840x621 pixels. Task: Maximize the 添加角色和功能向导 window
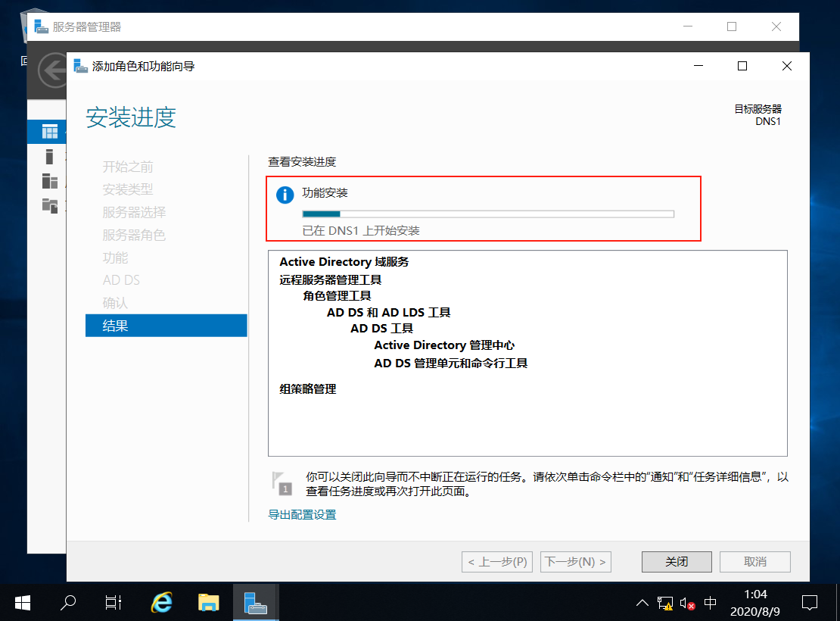coord(742,66)
